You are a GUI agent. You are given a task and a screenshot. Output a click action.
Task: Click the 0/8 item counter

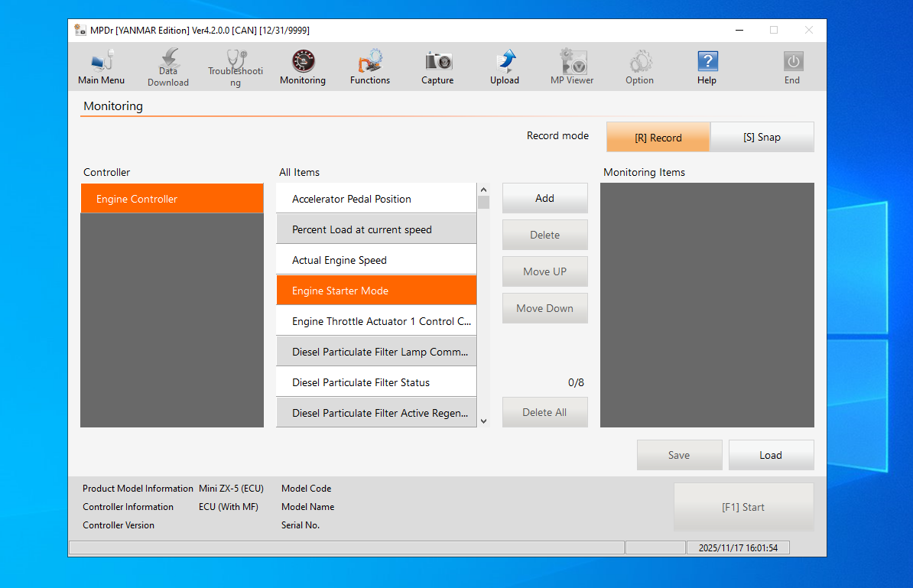[576, 382]
